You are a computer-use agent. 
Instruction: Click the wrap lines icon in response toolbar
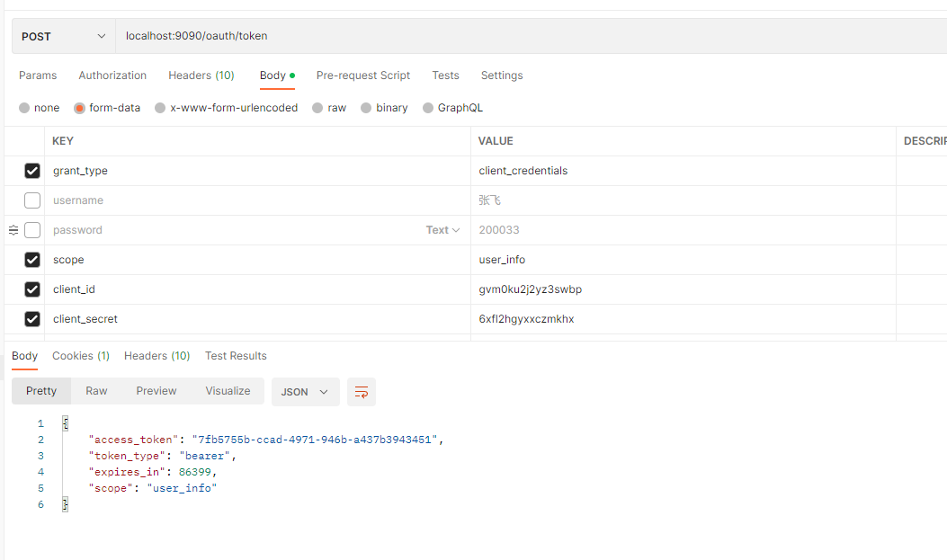362,392
